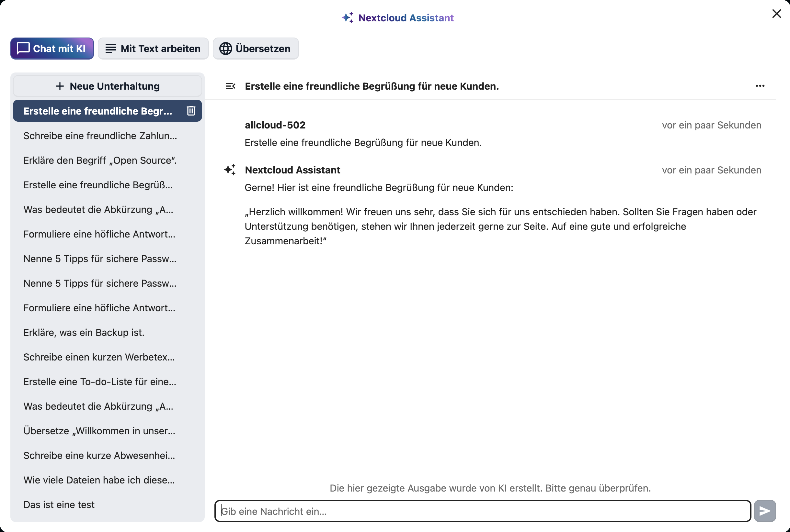
Task: Click the Nextcloud Assistant dialog title
Action: (406, 18)
